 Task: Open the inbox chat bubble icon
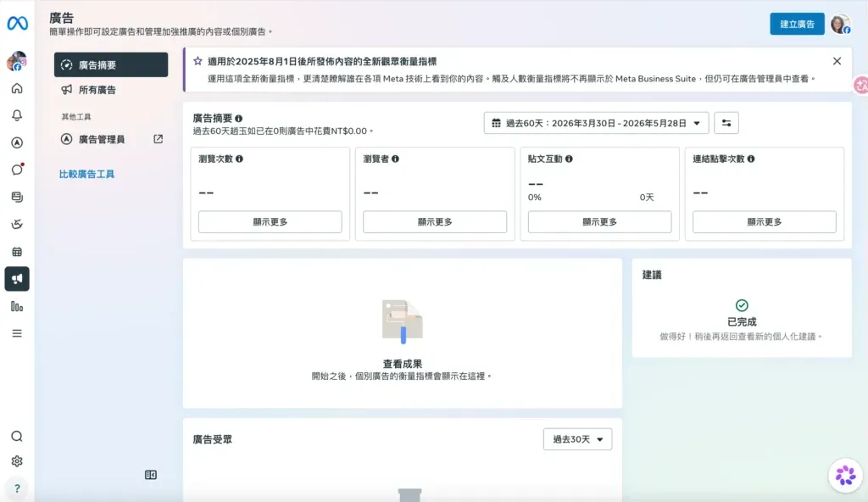(17, 170)
